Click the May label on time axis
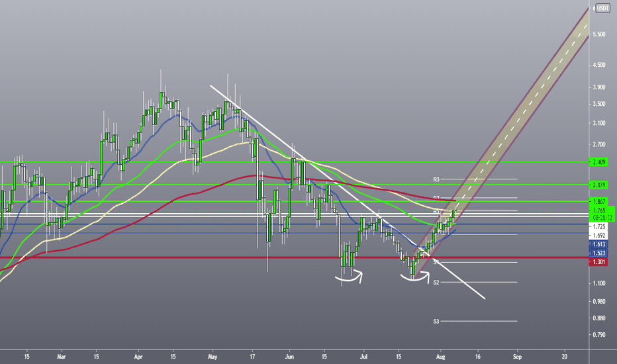617x364 pixels. point(213,357)
